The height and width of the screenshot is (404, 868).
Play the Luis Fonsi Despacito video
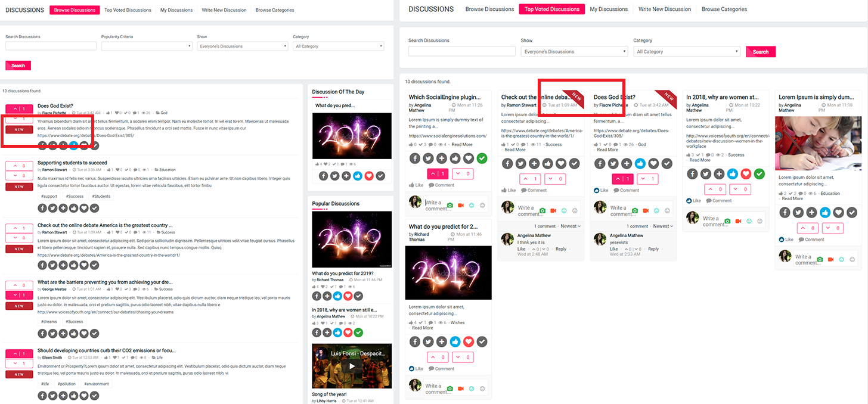[x=352, y=366]
